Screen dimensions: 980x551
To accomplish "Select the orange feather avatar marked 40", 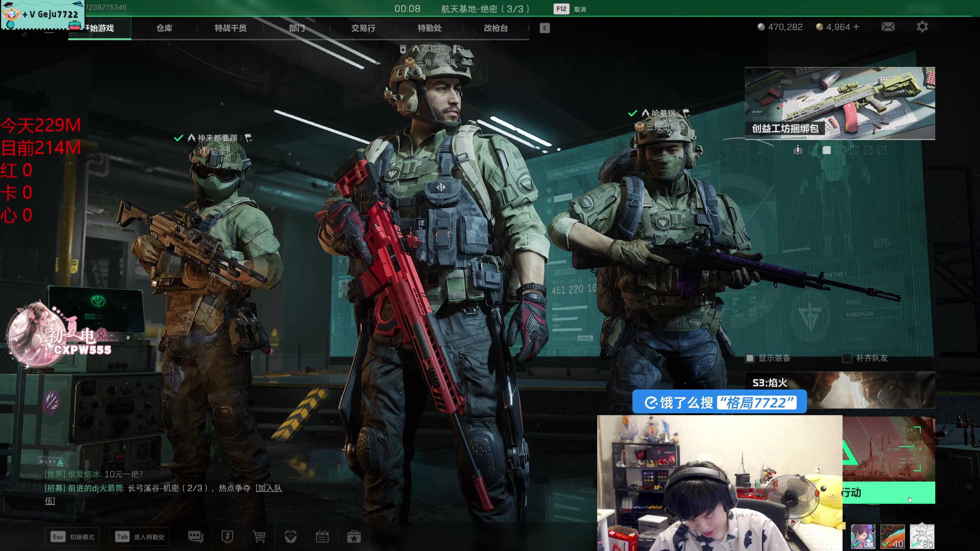I will point(893,536).
